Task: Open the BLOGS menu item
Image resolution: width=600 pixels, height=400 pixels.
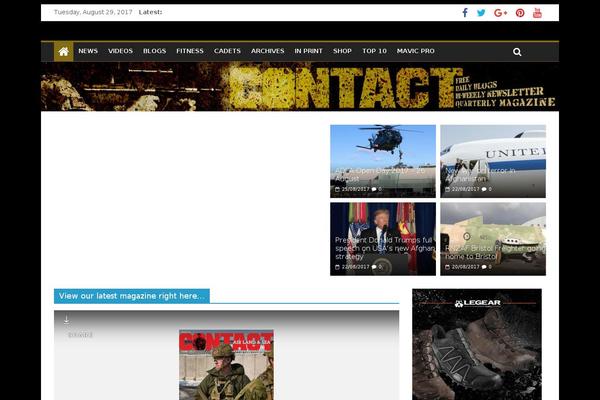Action: [155, 51]
